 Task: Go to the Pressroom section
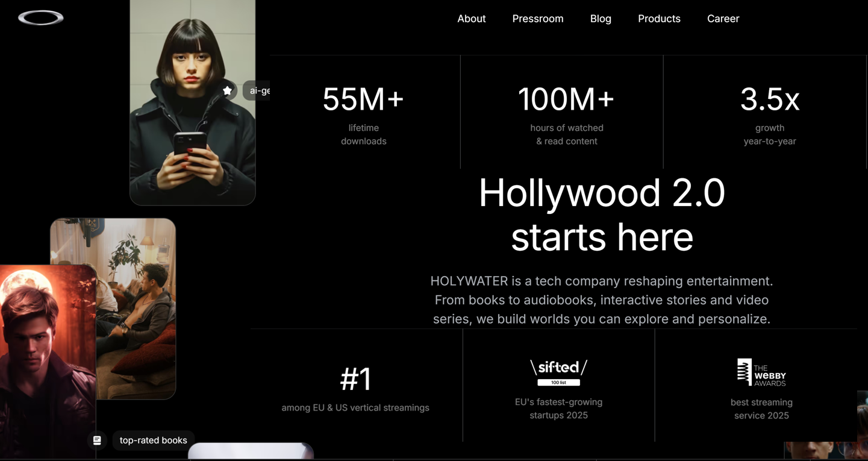537,19
